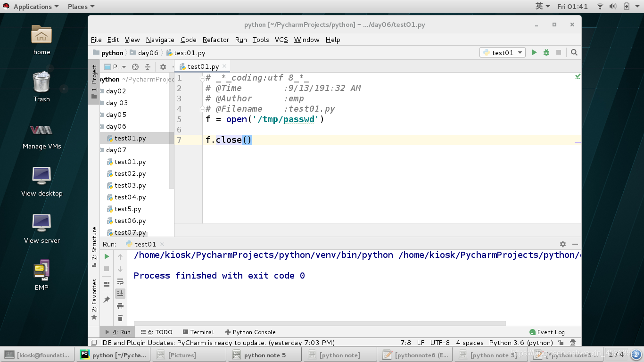Open the Z: Structure side tab

94,247
